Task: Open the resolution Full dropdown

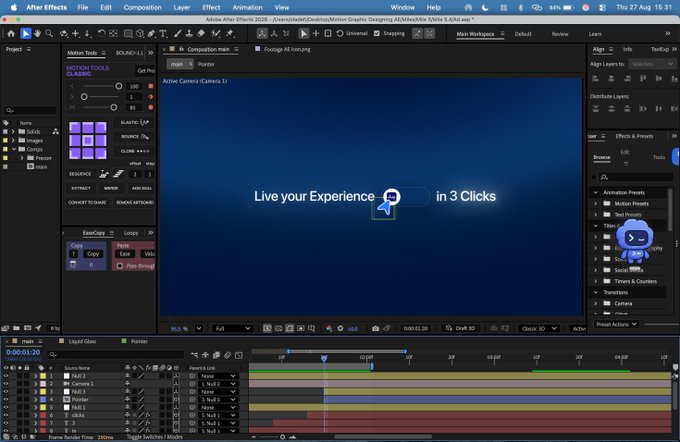Action: [x=232, y=328]
